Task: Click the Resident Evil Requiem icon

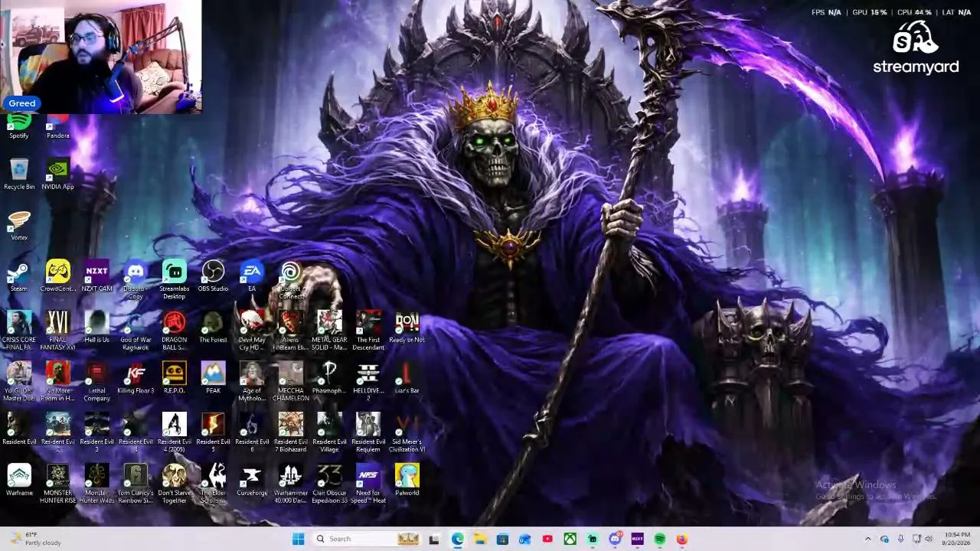Action: click(x=368, y=433)
